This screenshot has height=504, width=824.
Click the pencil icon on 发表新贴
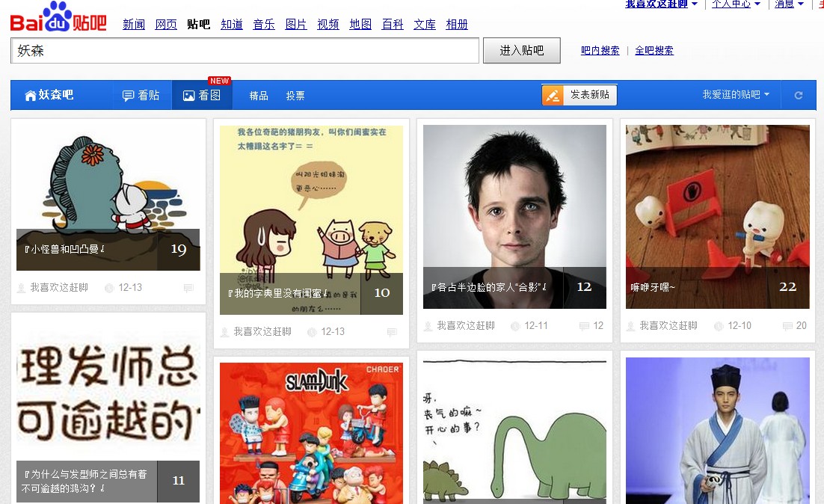coord(553,95)
